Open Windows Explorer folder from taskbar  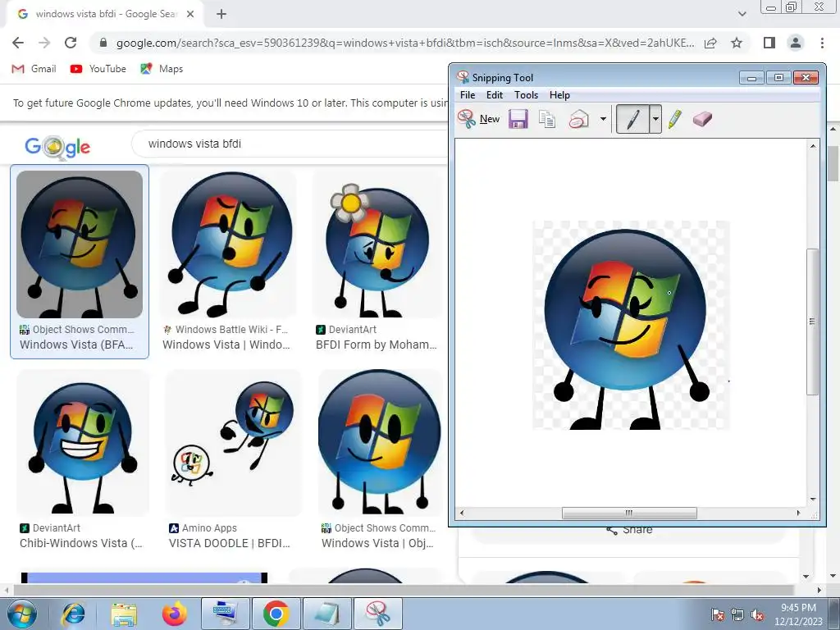(124, 614)
